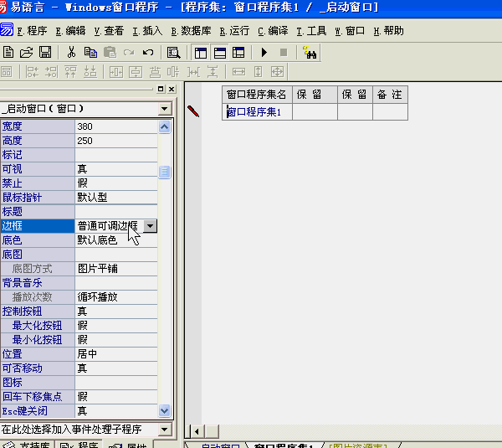Click the binoculars find icon
Image resolution: width=502 pixels, height=448 pixels.
click(x=310, y=52)
